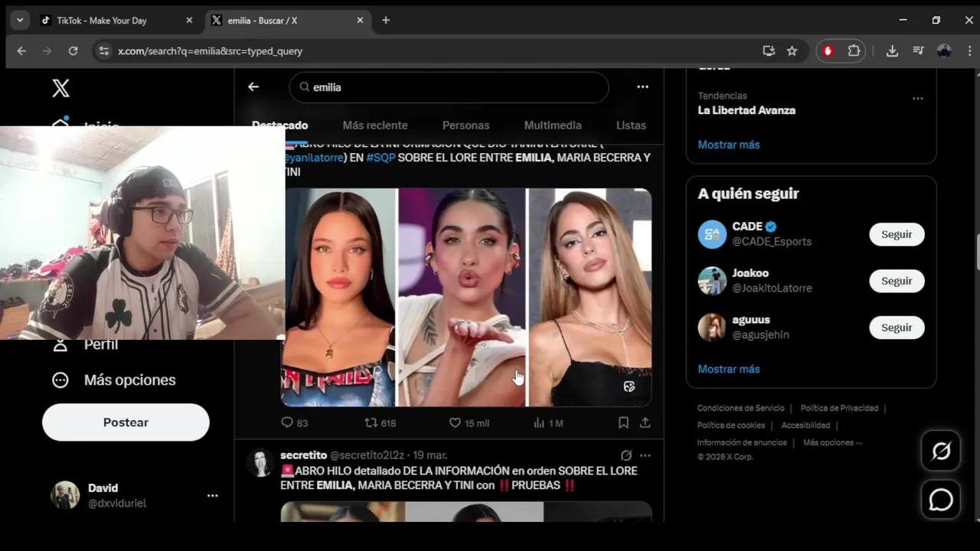Open three-dot menu on secretito's post
The width and height of the screenshot is (980, 551).
pos(645,455)
